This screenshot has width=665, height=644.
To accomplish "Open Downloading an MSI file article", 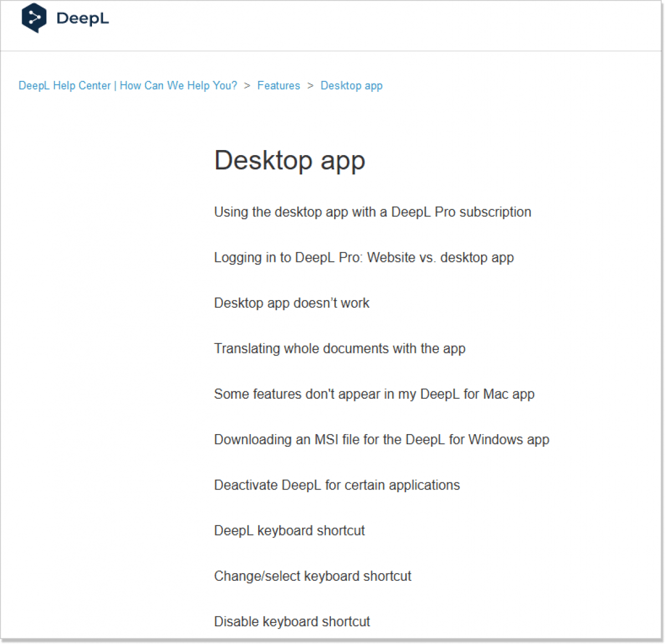I will [381, 440].
